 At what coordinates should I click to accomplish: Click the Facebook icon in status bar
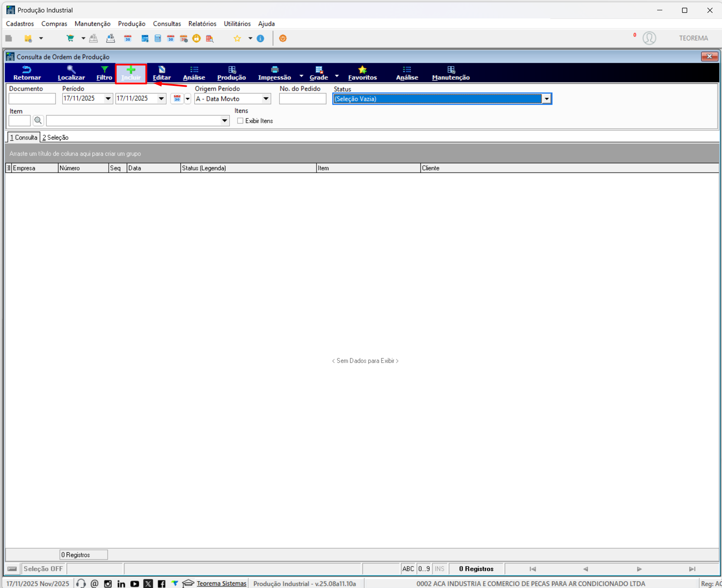(x=161, y=583)
